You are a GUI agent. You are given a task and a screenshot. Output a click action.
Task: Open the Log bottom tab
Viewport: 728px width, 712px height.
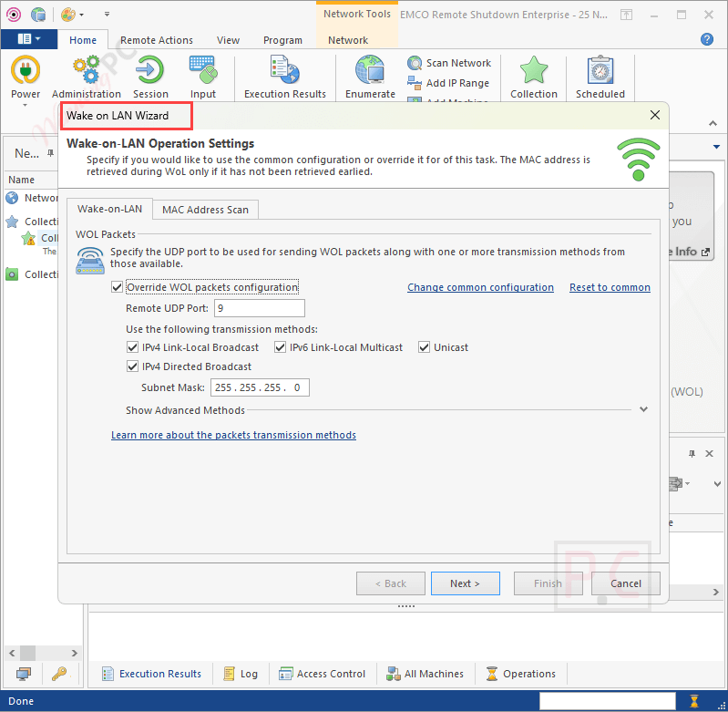pos(241,674)
